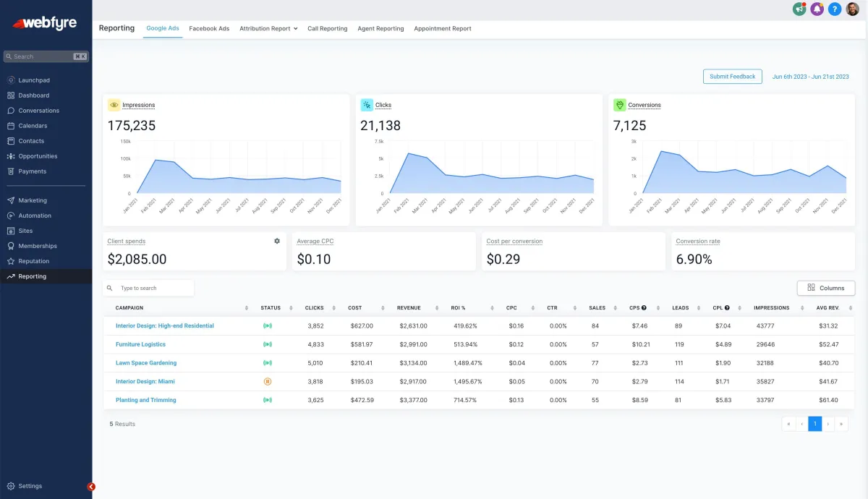Image resolution: width=868 pixels, height=499 pixels.
Task: Click the megaphone announcements icon
Action: 799,9
